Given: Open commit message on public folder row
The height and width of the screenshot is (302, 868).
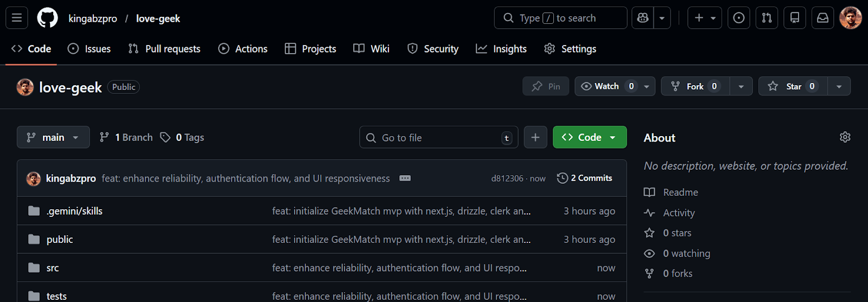Looking at the screenshot, I should [401, 239].
